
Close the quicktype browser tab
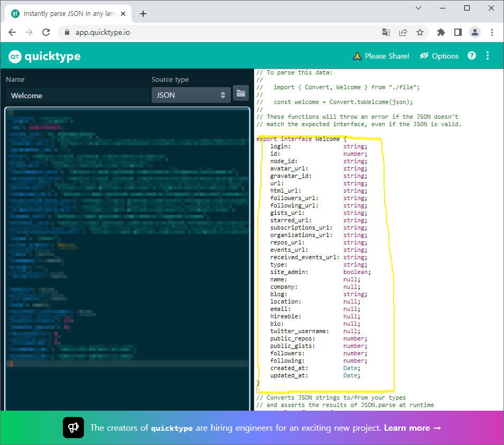click(x=123, y=14)
